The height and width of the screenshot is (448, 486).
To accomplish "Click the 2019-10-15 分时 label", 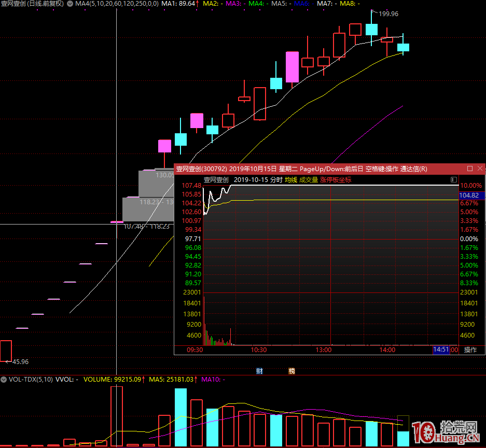I will pos(258,180).
